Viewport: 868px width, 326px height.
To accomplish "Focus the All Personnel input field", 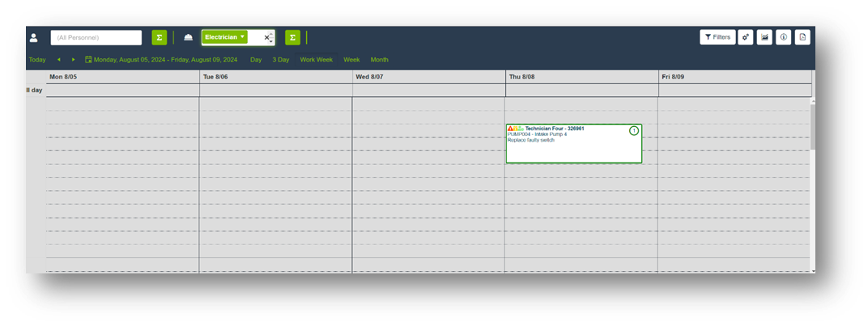I will 96,38.
